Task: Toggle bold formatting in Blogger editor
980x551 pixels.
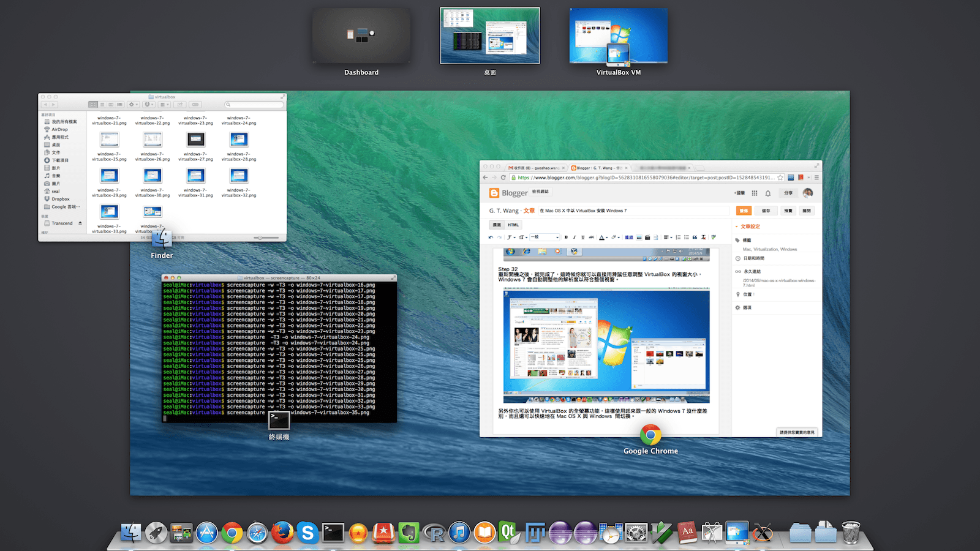Action: click(x=566, y=238)
